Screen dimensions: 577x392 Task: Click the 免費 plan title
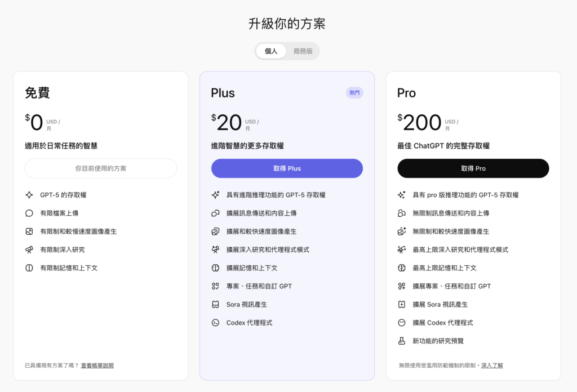point(38,93)
